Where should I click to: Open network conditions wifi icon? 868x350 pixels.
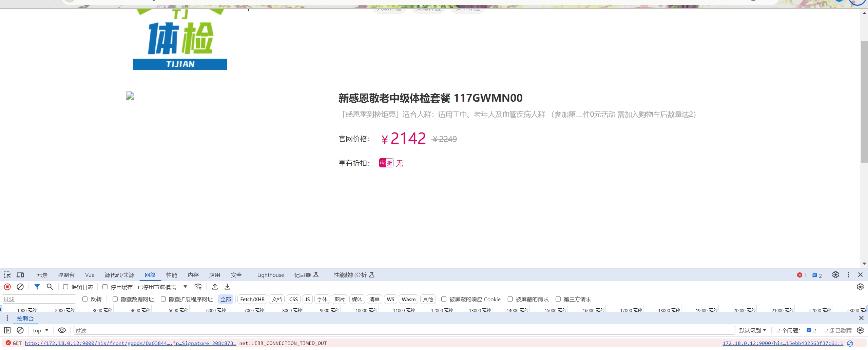pos(198,287)
